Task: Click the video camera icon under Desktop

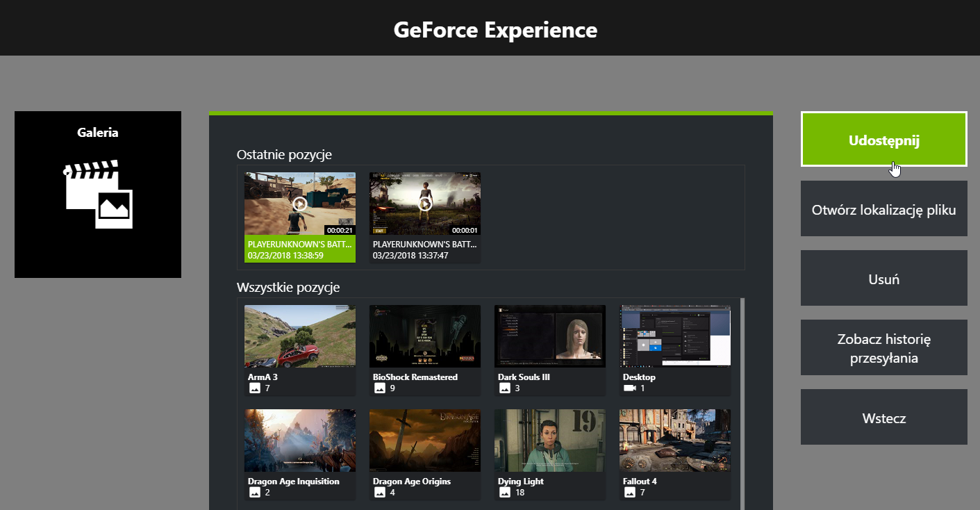Action: (630, 388)
